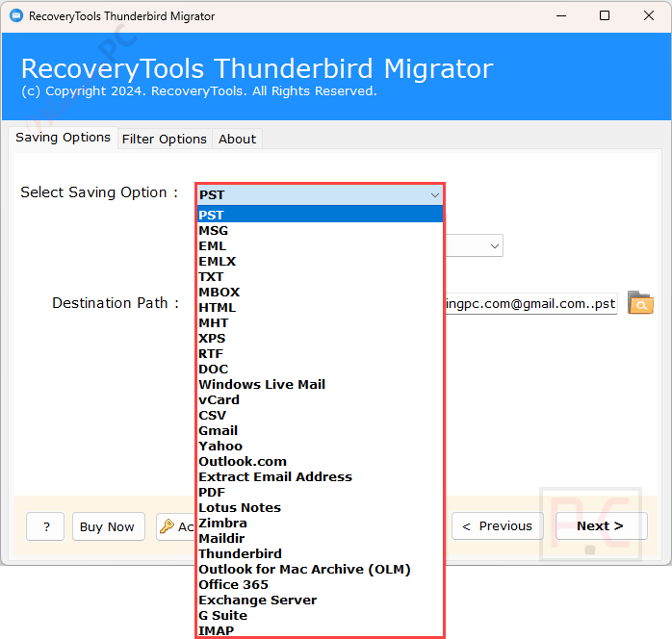Open the About tab
This screenshot has width=672, height=639.
pos(237,139)
